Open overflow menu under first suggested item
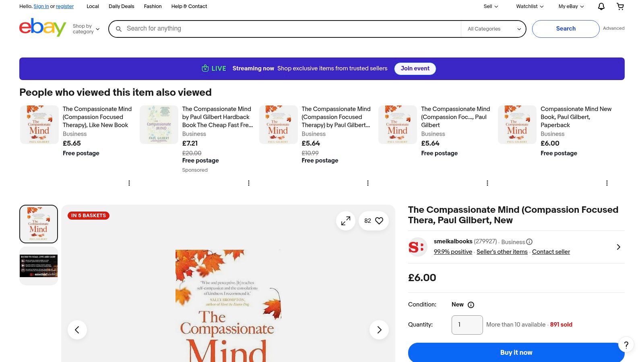The image size is (644, 362). click(129, 183)
